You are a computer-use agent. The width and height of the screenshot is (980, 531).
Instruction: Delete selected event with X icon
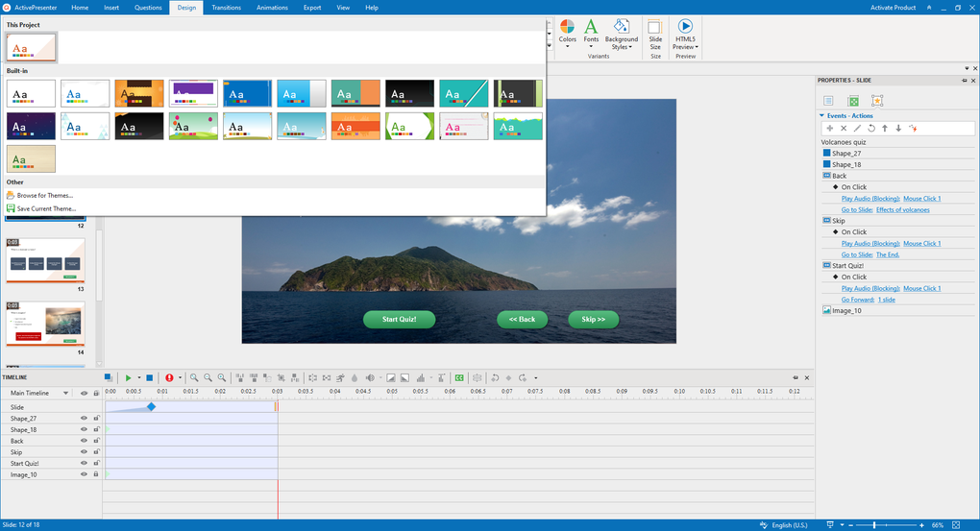pyautogui.click(x=844, y=128)
